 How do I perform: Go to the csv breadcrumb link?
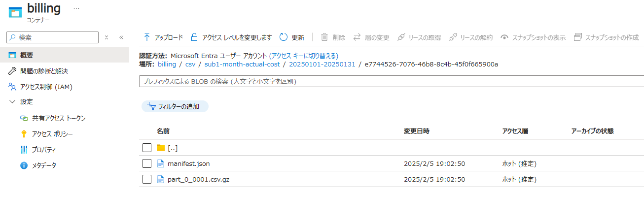pos(190,64)
